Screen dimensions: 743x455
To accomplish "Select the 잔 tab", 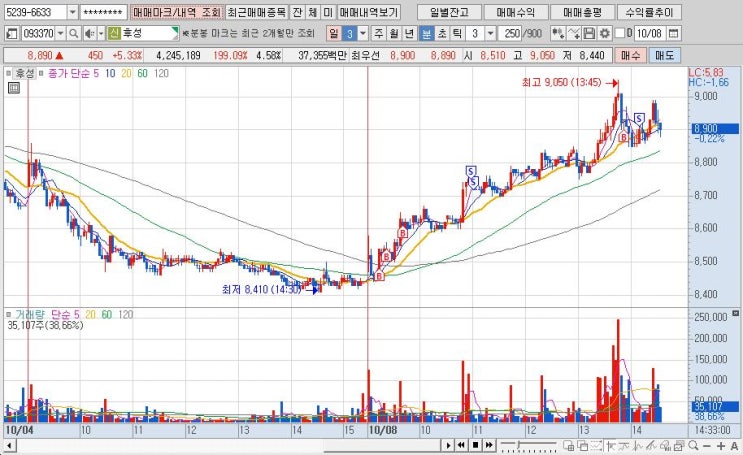I will tap(297, 12).
